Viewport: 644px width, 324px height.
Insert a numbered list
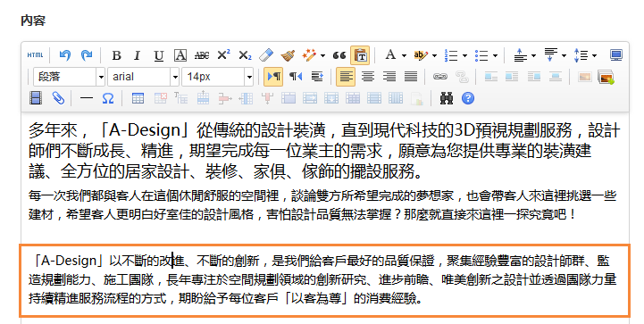pos(451,55)
